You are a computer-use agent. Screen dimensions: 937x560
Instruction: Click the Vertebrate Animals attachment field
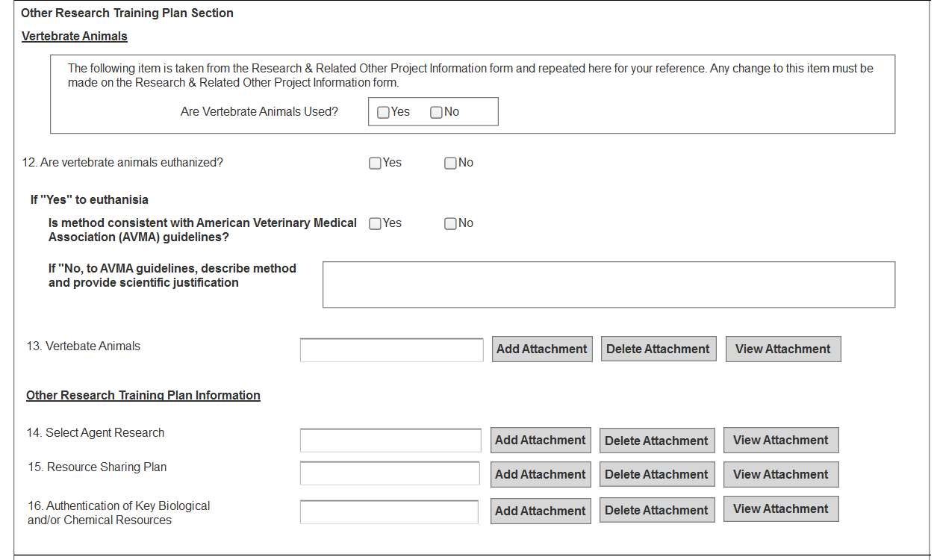tap(391, 349)
